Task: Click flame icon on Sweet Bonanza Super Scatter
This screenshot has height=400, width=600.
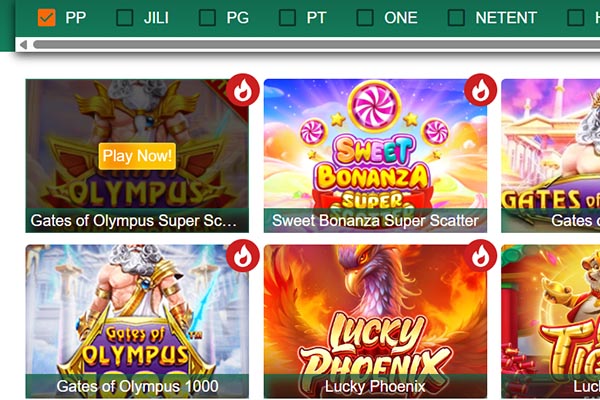Action: coord(481,90)
